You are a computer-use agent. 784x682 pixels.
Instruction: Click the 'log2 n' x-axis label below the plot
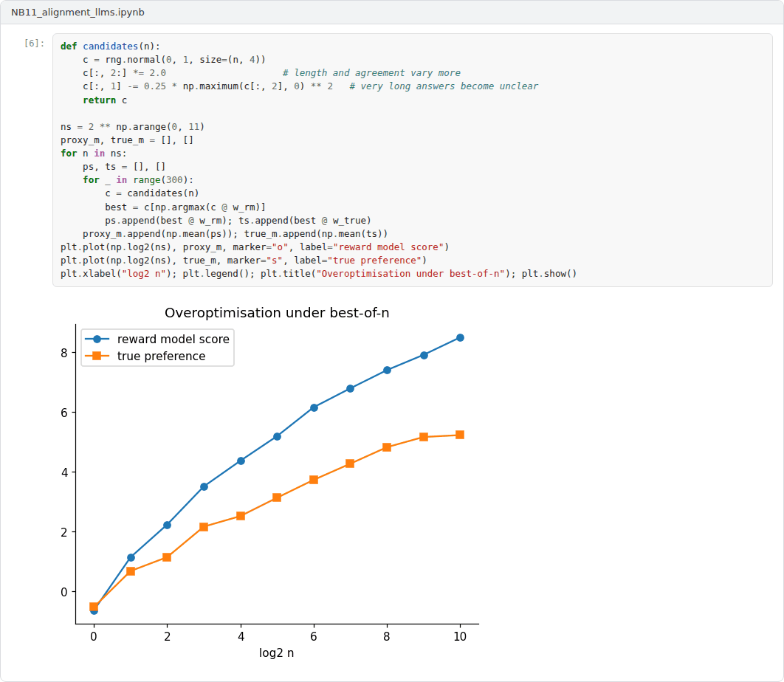pos(277,653)
